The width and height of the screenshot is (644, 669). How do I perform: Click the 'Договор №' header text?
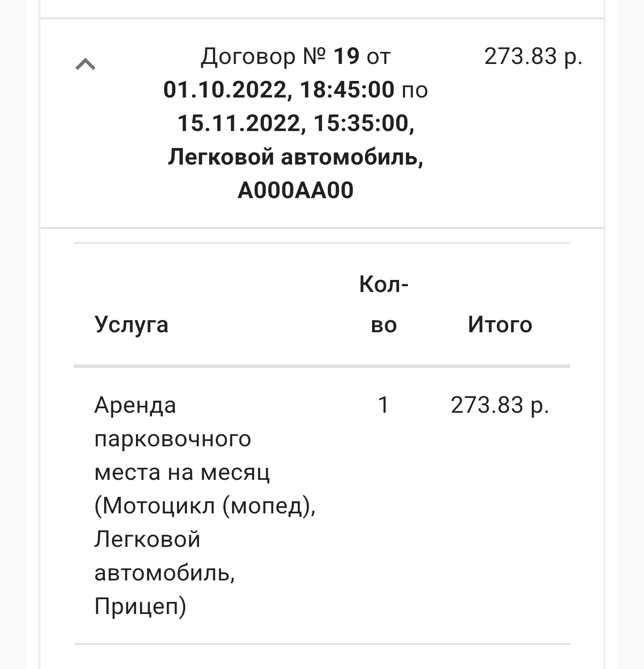point(263,57)
